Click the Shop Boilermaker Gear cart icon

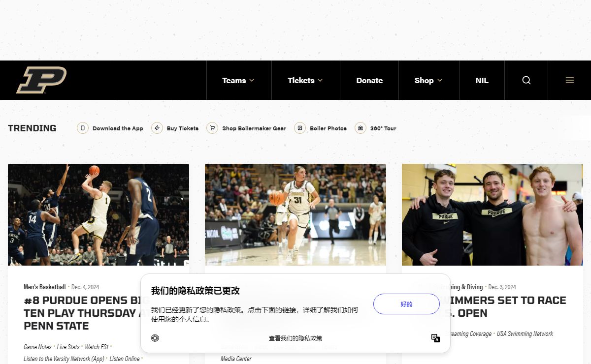coord(212,128)
